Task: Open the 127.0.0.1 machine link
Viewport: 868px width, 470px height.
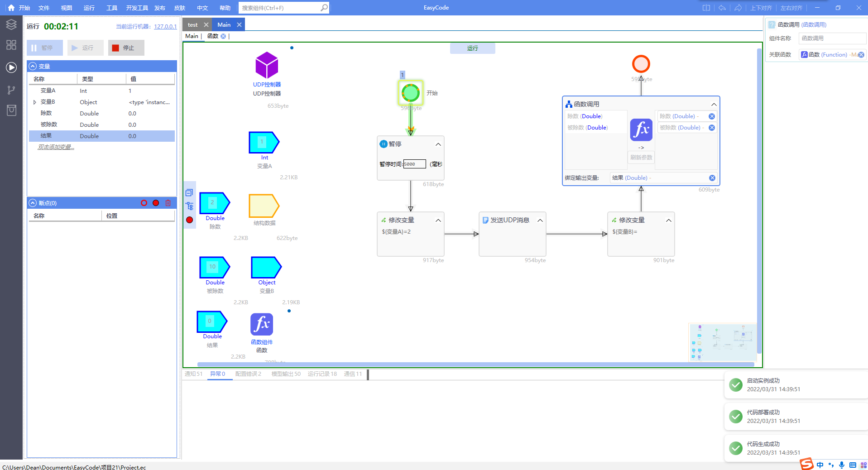Action: [x=165, y=27]
